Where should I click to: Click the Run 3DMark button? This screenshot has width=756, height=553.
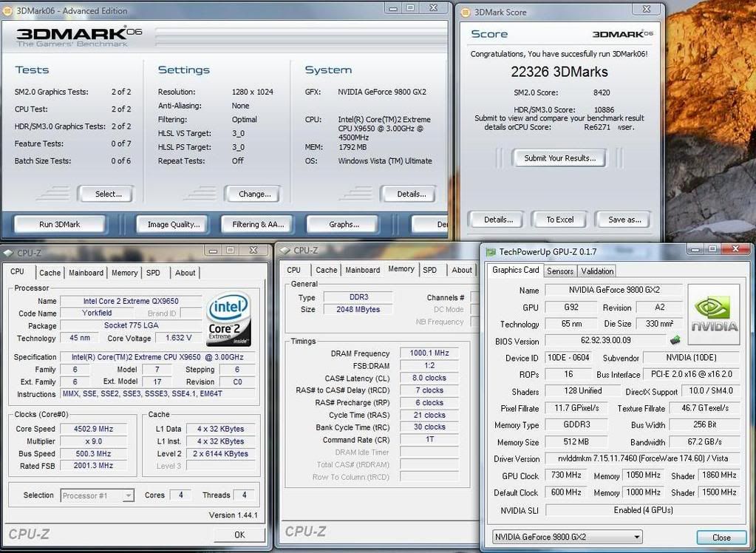(x=60, y=225)
